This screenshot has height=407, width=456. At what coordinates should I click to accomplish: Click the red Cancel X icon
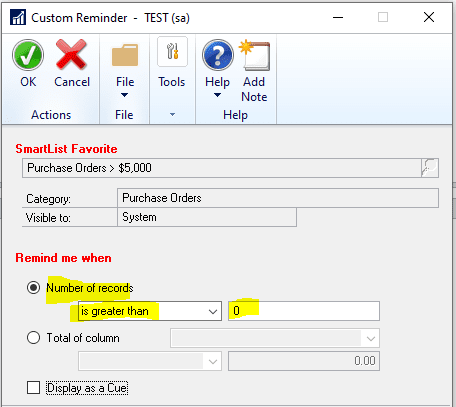point(71,54)
